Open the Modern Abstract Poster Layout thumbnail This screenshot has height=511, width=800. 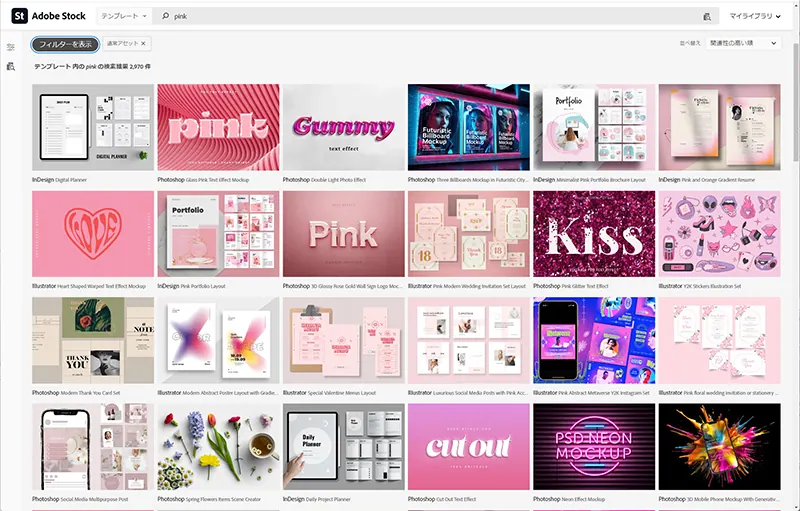point(218,340)
